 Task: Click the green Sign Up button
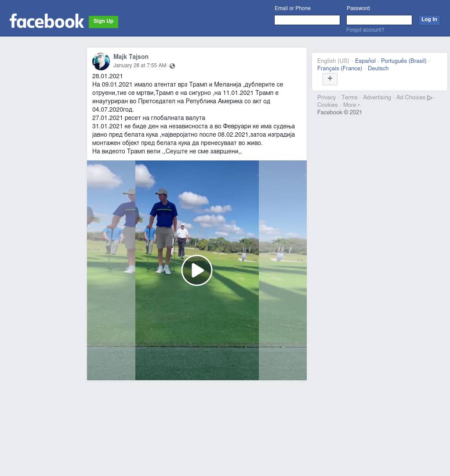tap(103, 22)
